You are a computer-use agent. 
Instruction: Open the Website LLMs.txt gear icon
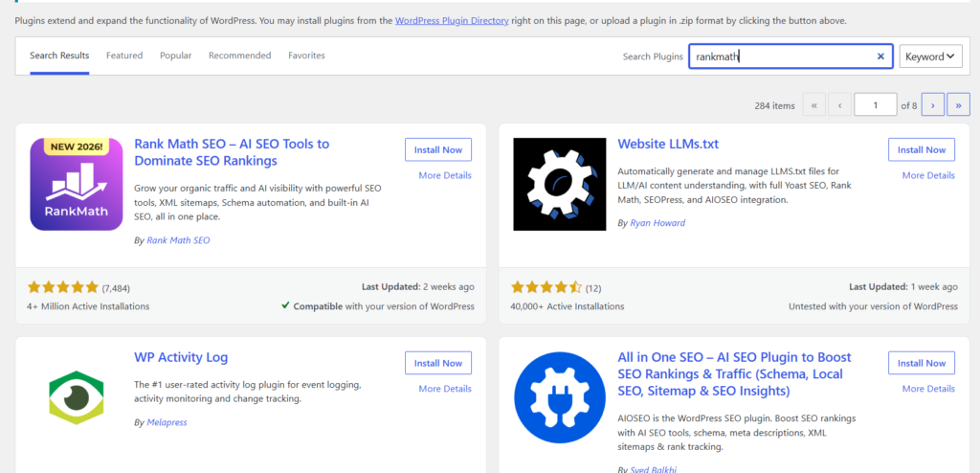tap(559, 184)
